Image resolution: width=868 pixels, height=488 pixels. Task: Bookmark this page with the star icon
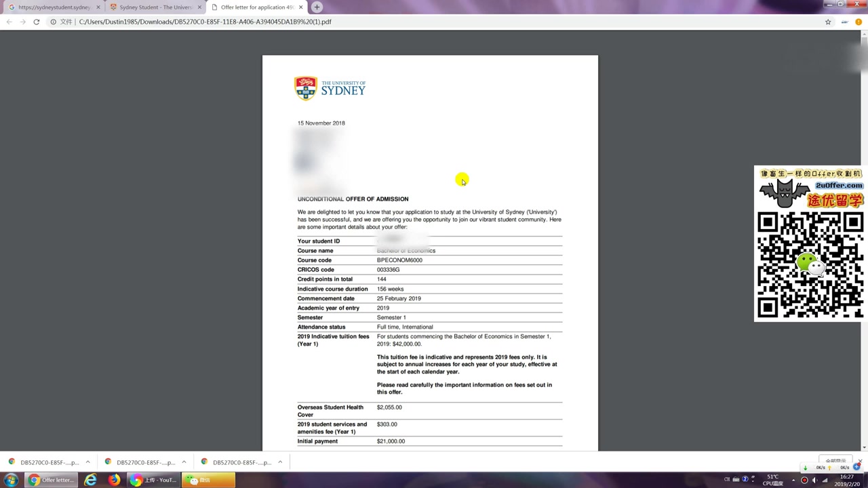pyautogui.click(x=828, y=22)
